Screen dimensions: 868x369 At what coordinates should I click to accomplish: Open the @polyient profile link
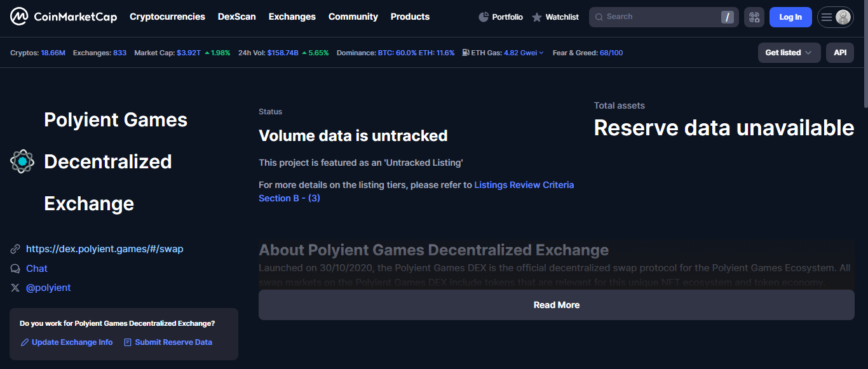click(x=48, y=288)
